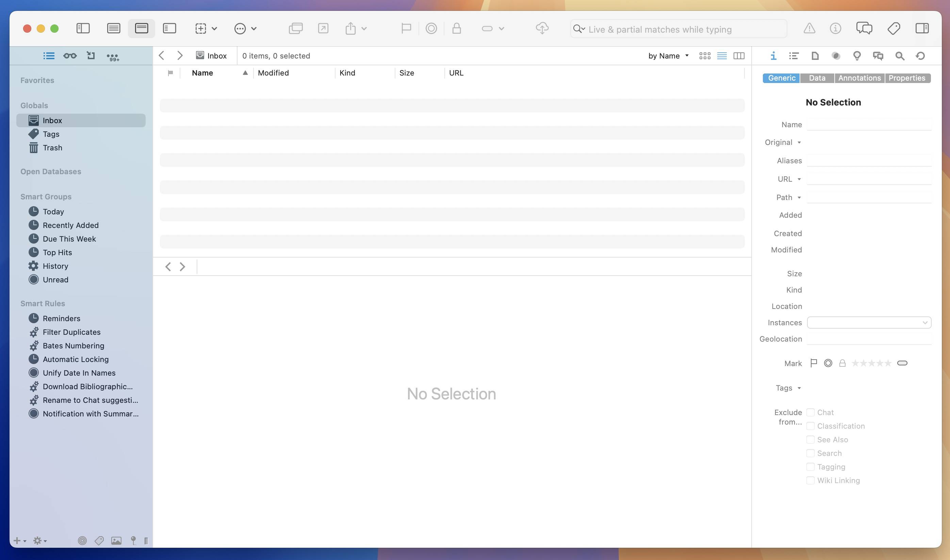Go back in item list navigation
950x560 pixels.
[x=162, y=56]
